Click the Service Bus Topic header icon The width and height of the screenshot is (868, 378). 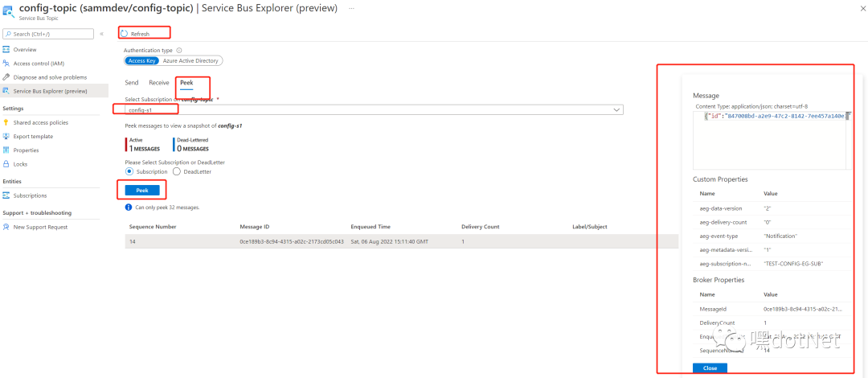coord(10,10)
